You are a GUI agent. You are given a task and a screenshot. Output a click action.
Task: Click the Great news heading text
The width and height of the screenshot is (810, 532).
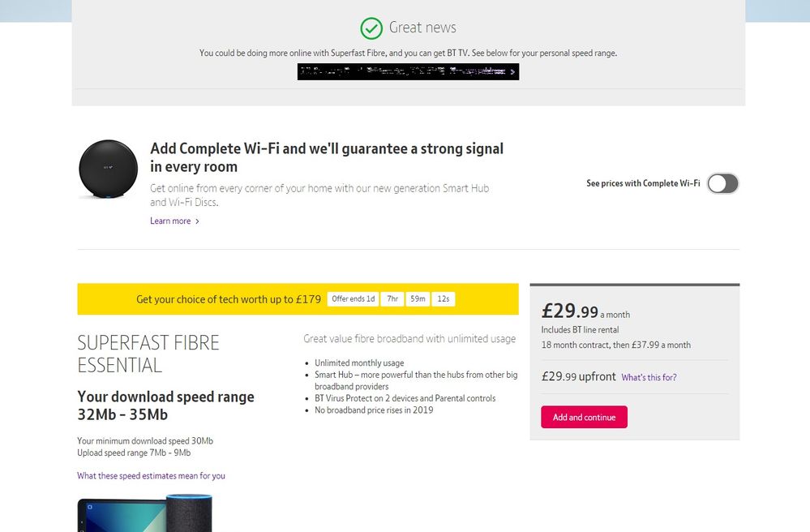click(x=422, y=28)
